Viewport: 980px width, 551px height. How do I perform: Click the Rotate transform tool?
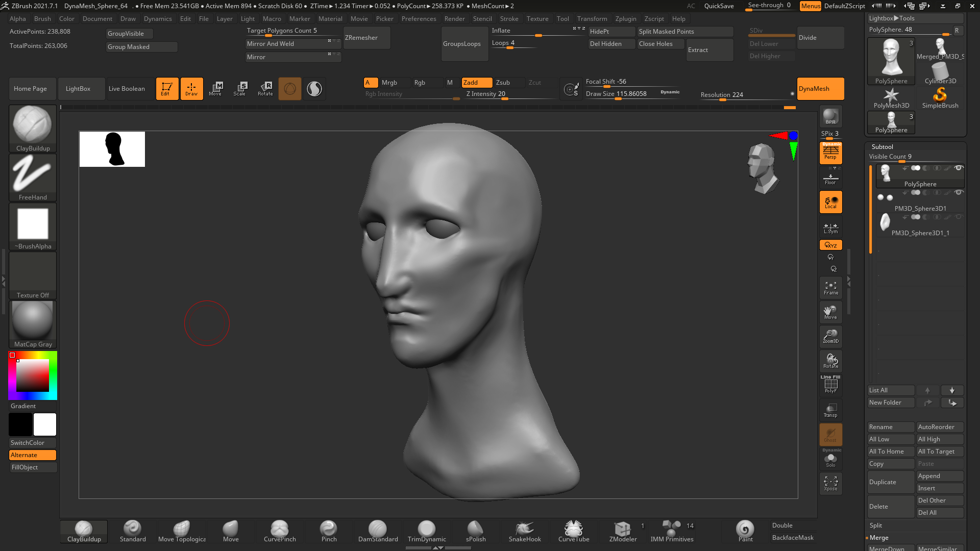point(265,88)
